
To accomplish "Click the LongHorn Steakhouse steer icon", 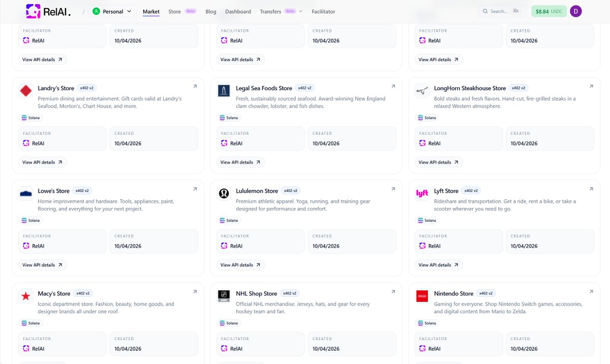I will point(422,91).
